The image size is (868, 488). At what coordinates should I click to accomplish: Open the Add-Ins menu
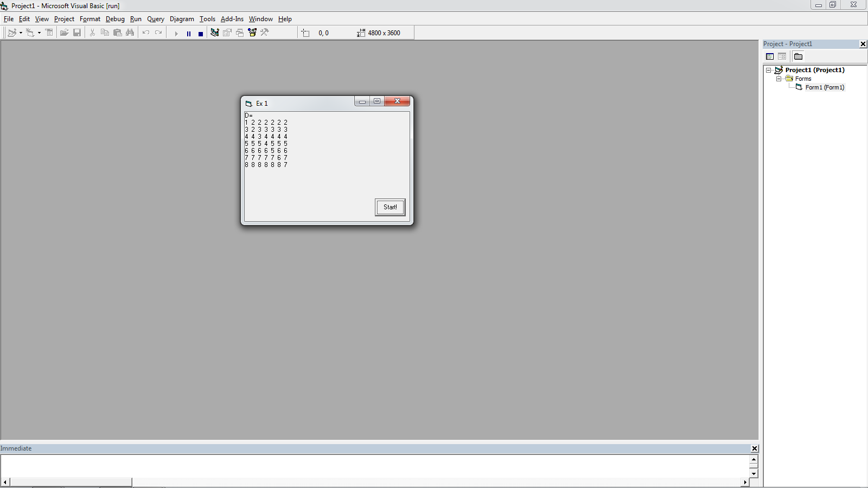pyautogui.click(x=232, y=19)
